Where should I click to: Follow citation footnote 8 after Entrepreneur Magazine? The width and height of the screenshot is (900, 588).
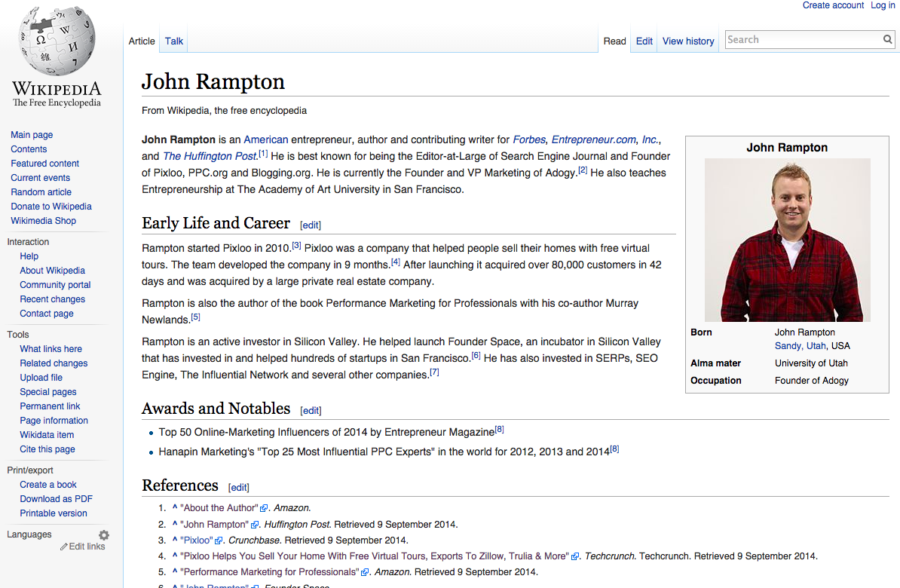click(499, 430)
